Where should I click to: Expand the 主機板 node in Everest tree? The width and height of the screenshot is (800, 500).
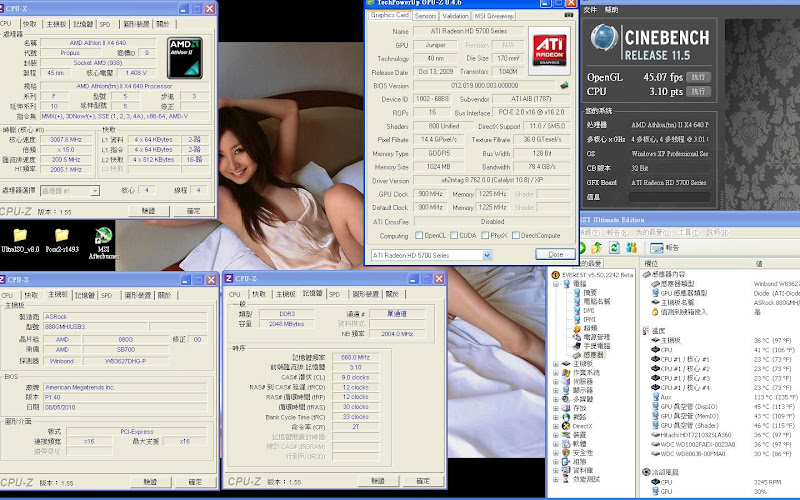point(556,364)
